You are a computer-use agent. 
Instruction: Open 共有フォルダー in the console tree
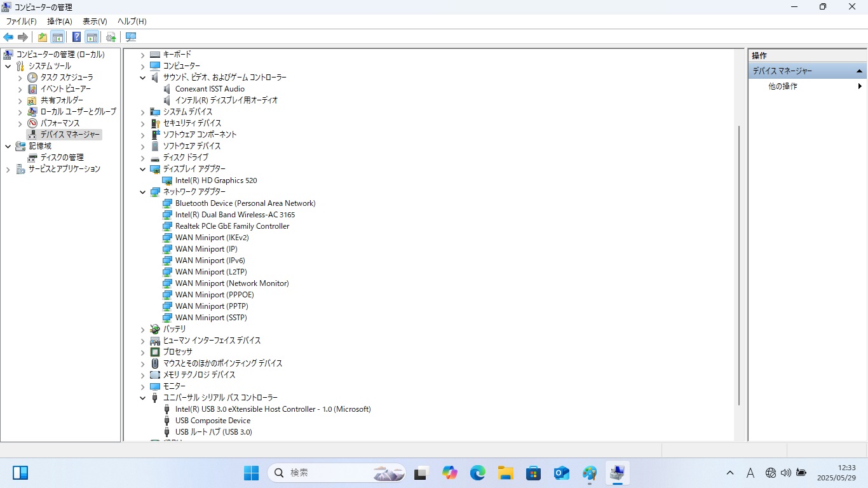pyautogui.click(x=62, y=100)
